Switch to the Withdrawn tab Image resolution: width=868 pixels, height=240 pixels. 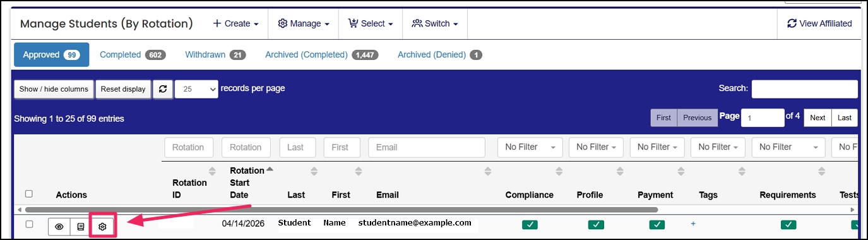coord(215,55)
